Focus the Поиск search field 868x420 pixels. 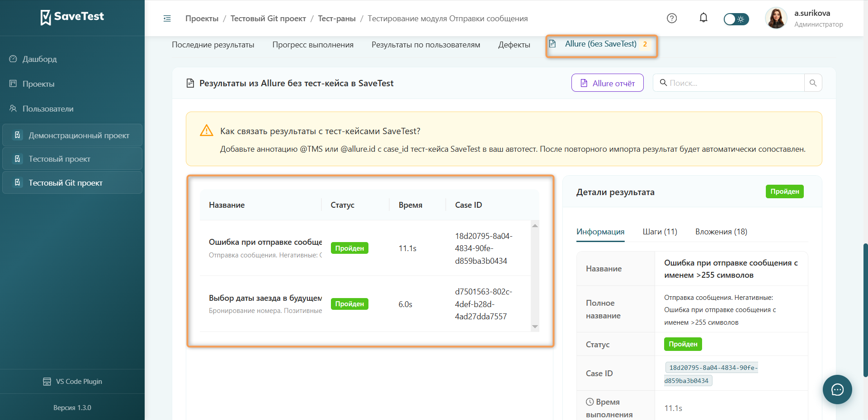pyautogui.click(x=729, y=83)
